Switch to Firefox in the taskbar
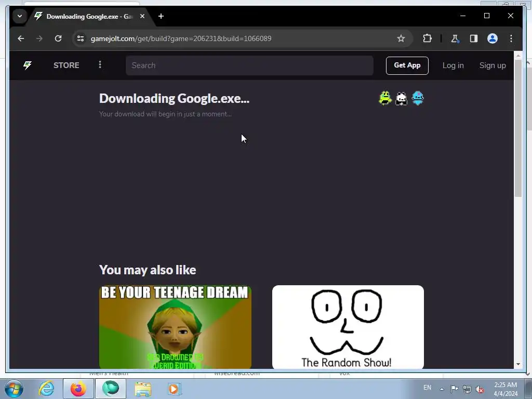 point(78,389)
